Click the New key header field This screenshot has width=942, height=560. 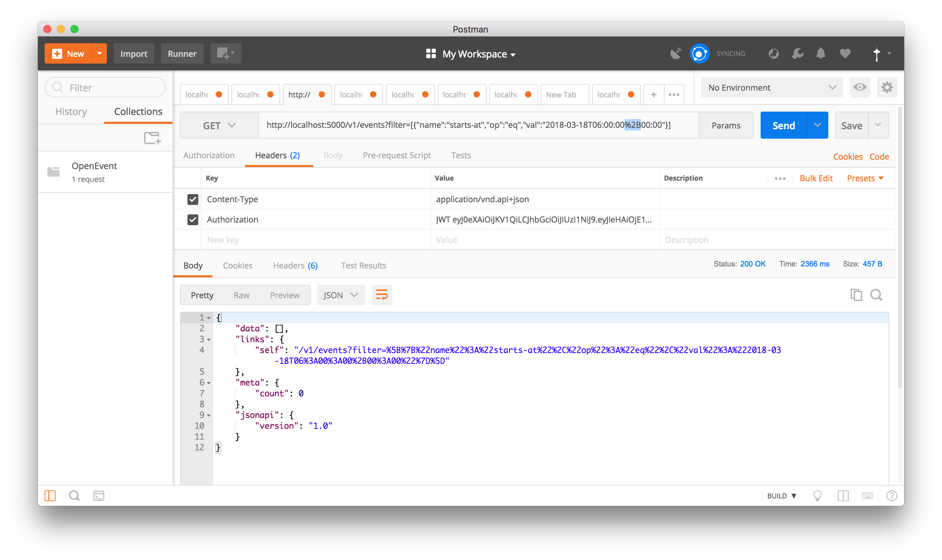(316, 240)
